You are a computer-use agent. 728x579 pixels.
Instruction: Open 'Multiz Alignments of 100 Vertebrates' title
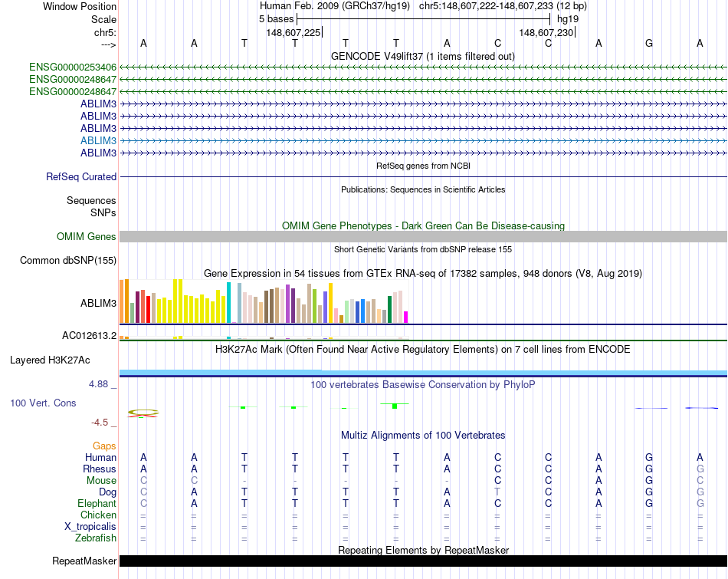point(422,435)
